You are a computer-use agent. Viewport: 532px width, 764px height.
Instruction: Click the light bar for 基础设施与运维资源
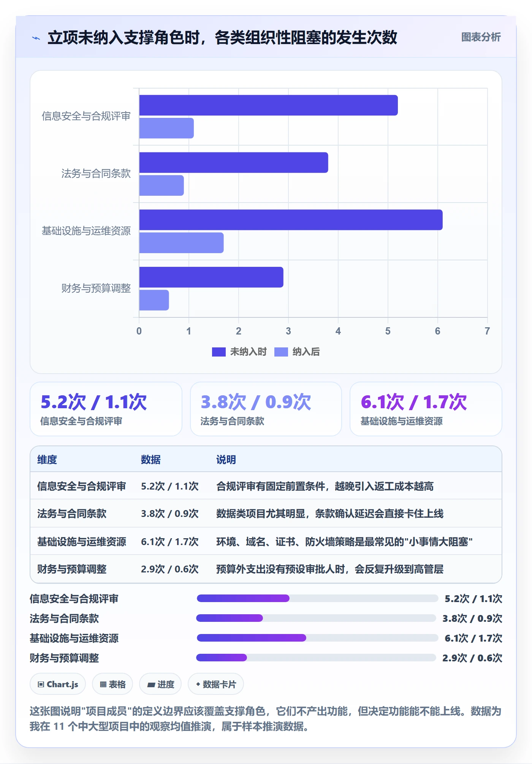(x=181, y=243)
